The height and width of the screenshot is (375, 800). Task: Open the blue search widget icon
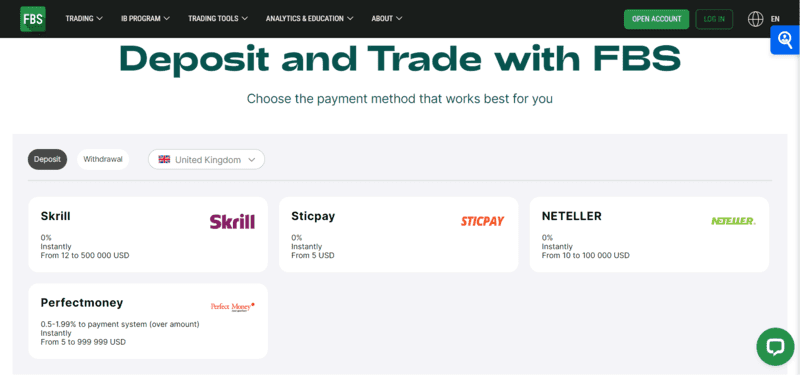pos(785,40)
